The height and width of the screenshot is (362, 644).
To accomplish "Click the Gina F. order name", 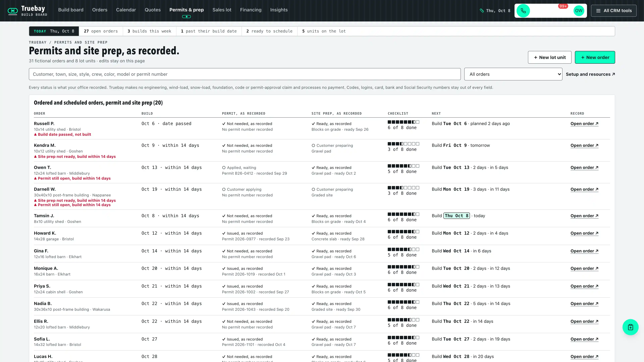I will tap(41, 251).
